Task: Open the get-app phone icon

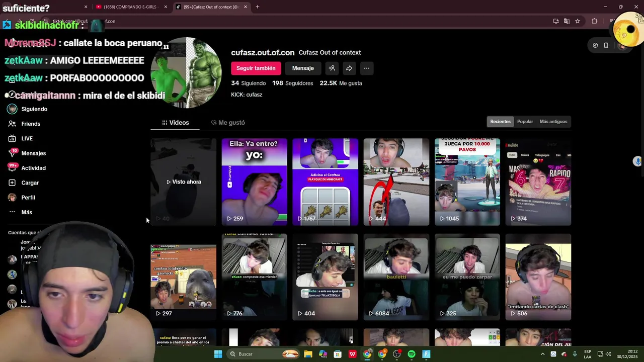Action: point(606,45)
